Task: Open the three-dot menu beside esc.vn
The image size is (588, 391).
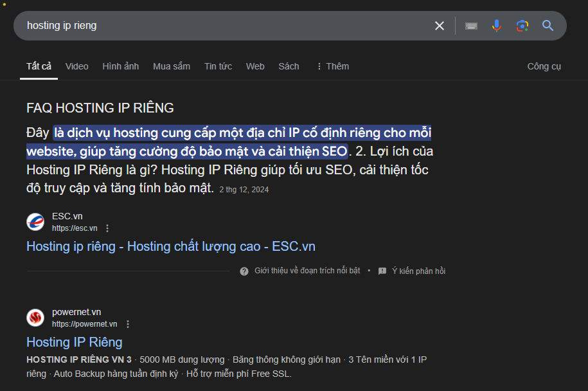Action: (107, 228)
